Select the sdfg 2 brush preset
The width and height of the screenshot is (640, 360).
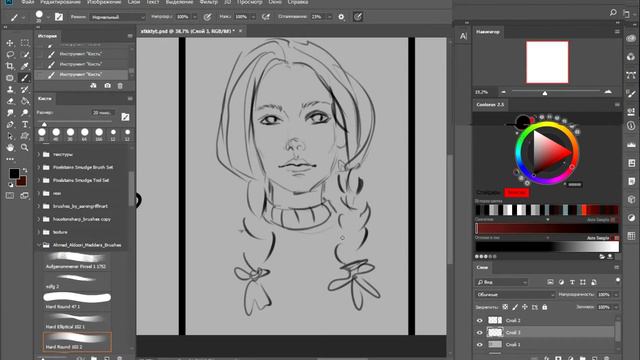click(77, 282)
